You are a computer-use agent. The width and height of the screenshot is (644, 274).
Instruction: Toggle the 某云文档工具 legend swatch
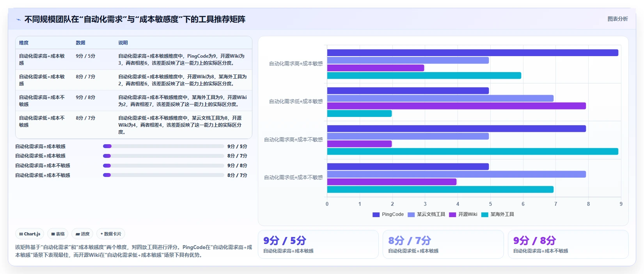(411, 214)
